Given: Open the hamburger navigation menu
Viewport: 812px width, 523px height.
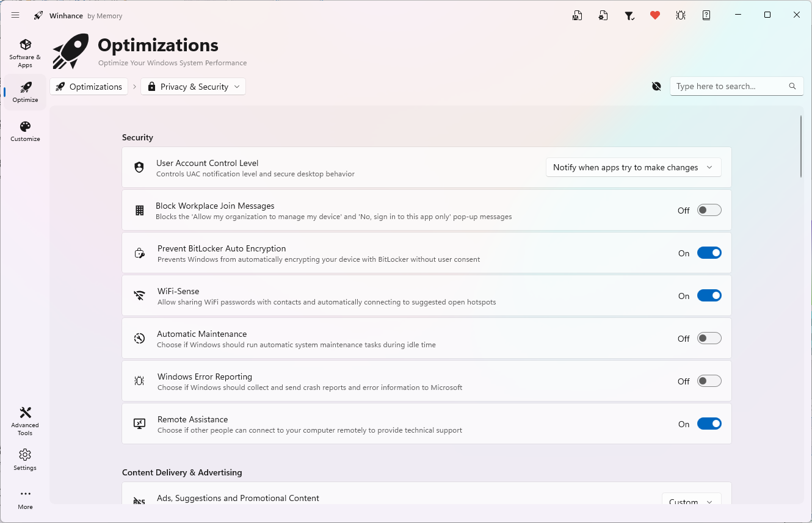Looking at the screenshot, I should (x=15, y=15).
